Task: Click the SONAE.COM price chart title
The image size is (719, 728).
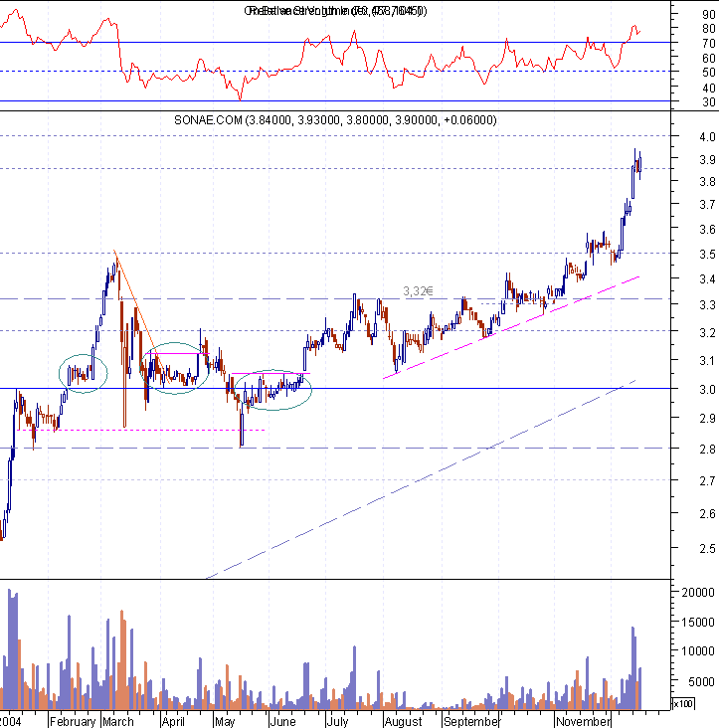Action: tap(335, 120)
